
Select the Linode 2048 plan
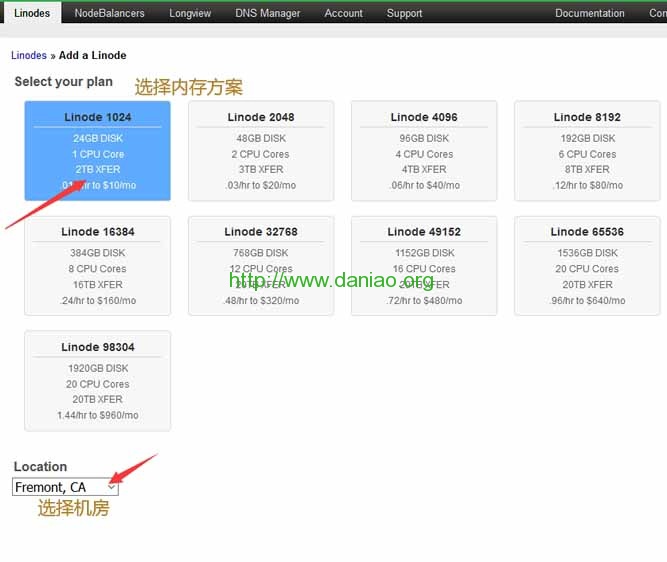click(x=261, y=151)
